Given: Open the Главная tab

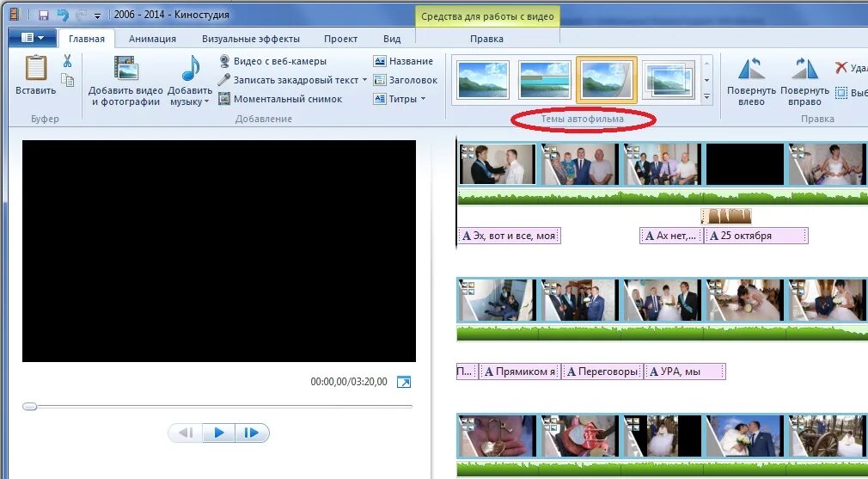Looking at the screenshot, I should click(x=86, y=39).
